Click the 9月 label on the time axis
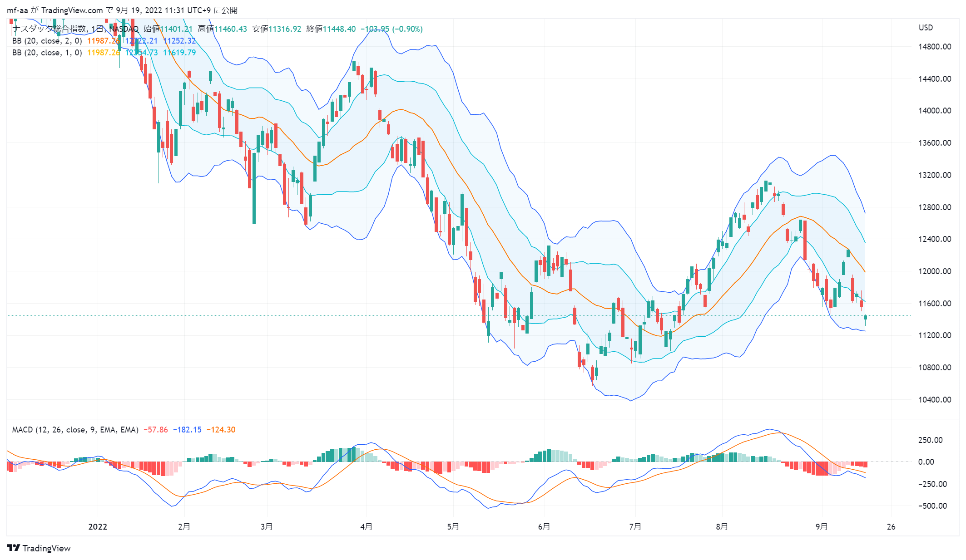This screenshot has width=966, height=560. pyautogui.click(x=822, y=527)
